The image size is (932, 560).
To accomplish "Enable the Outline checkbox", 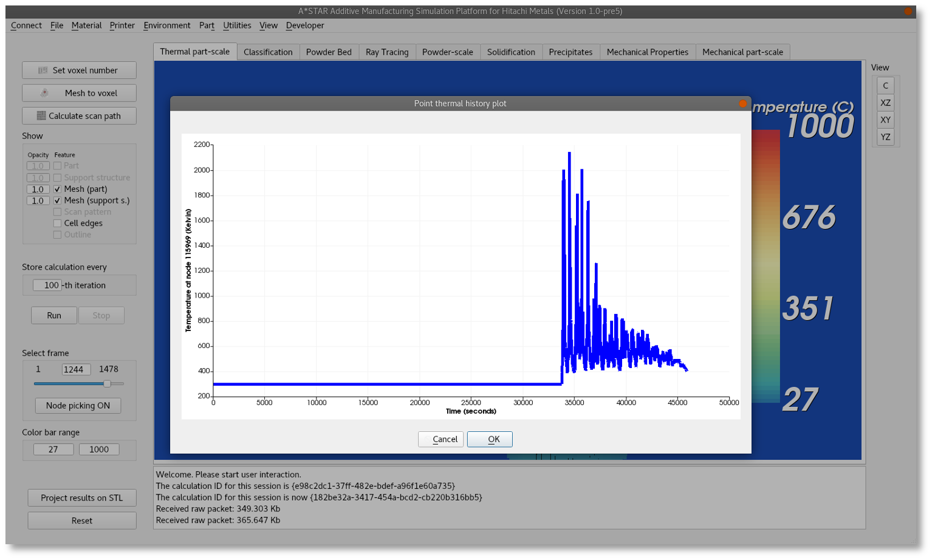I will [57, 234].
